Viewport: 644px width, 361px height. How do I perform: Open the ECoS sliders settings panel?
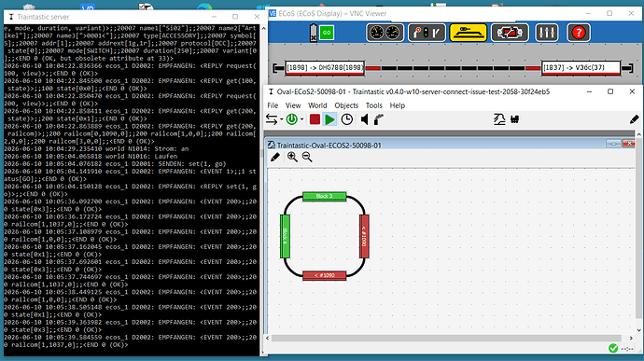(547, 33)
